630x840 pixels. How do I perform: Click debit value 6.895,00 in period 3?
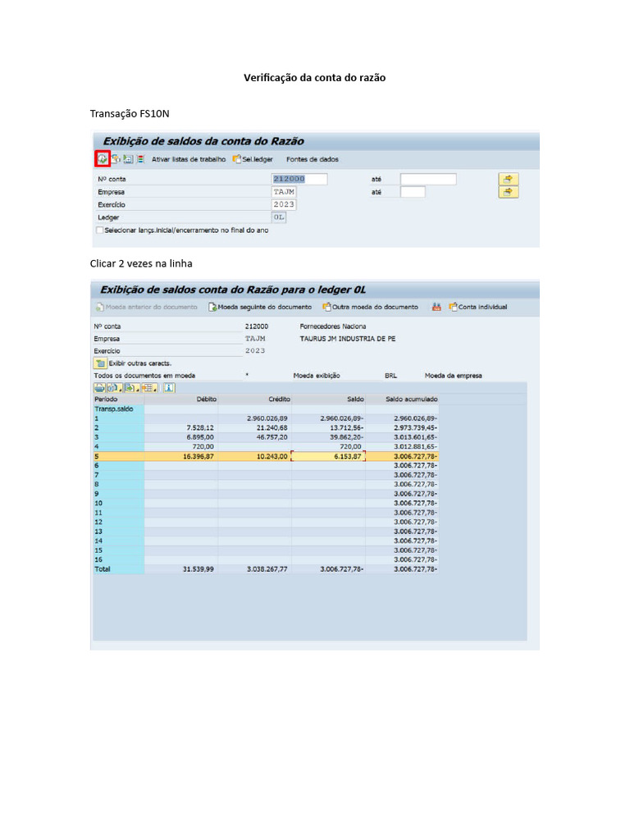(x=200, y=437)
